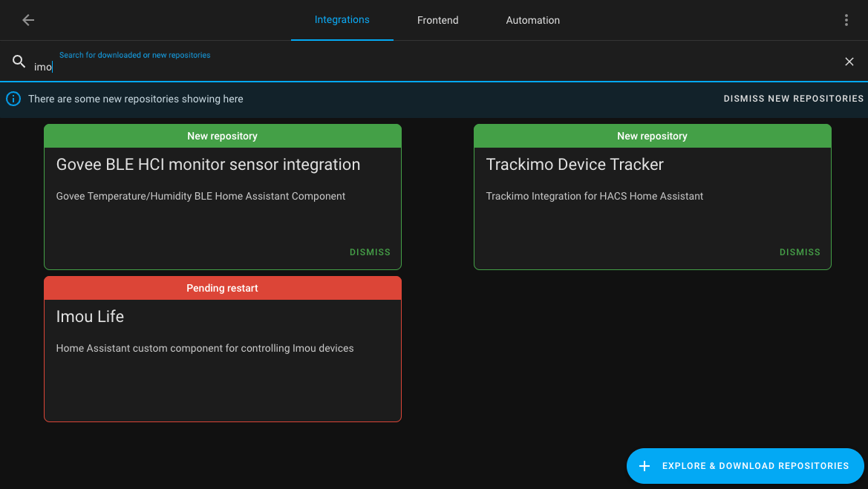Open the three-dot overflow menu
This screenshot has width=868, height=489.
846,20
